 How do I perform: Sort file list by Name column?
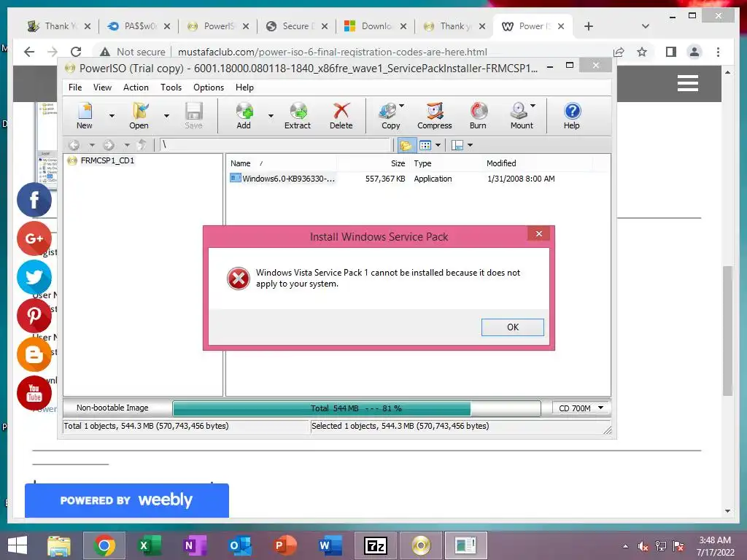[x=282, y=163]
